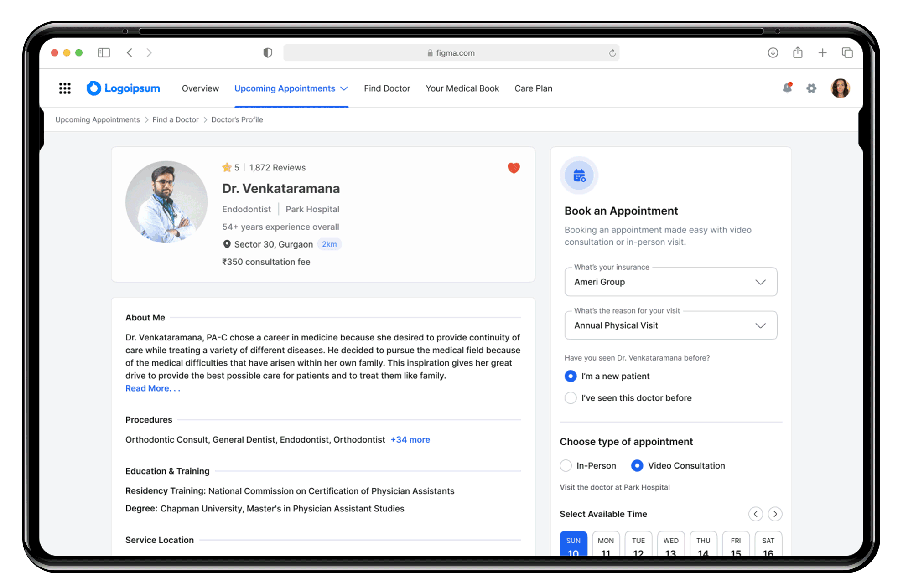Click the Upcoming Appointments tab
Viewport: 903px width, 588px height.
click(291, 89)
